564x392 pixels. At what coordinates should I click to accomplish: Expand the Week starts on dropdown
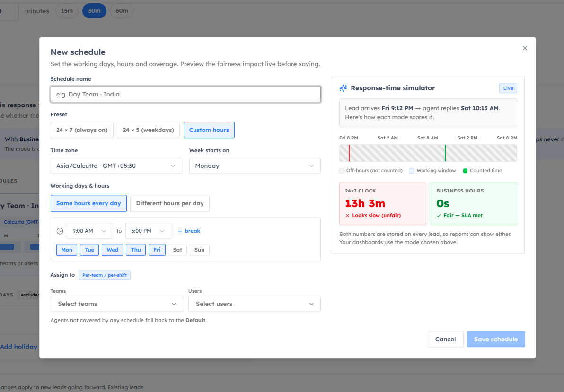point(255,166)
